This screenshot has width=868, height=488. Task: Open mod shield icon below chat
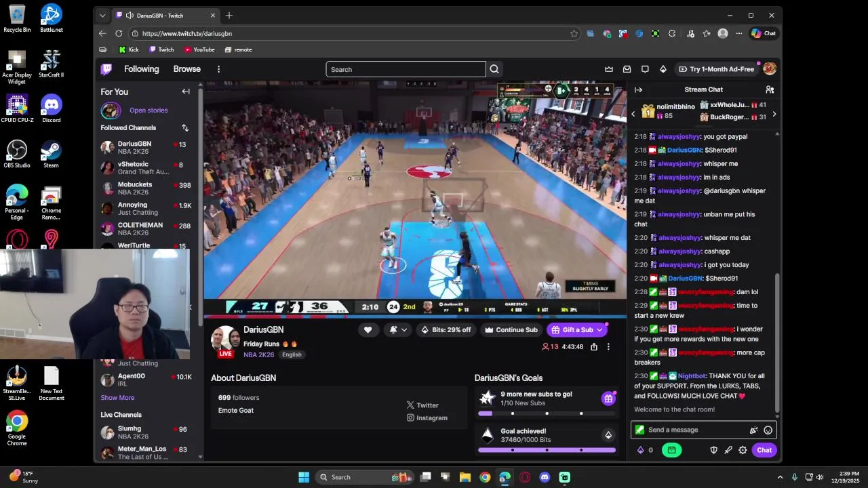click(713, 450)
